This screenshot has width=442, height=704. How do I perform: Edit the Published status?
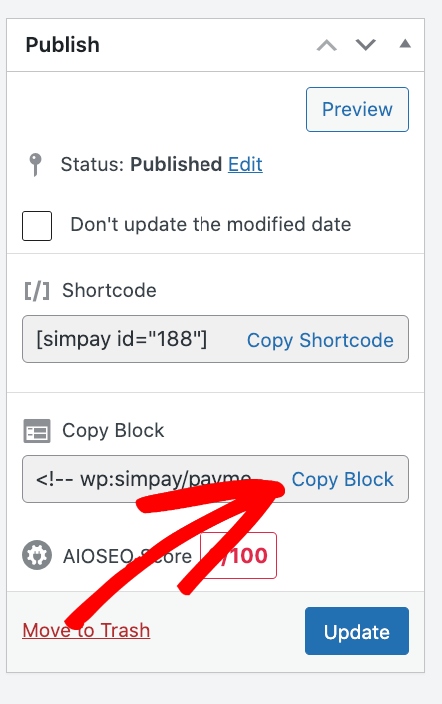click(x=245, y=164)
